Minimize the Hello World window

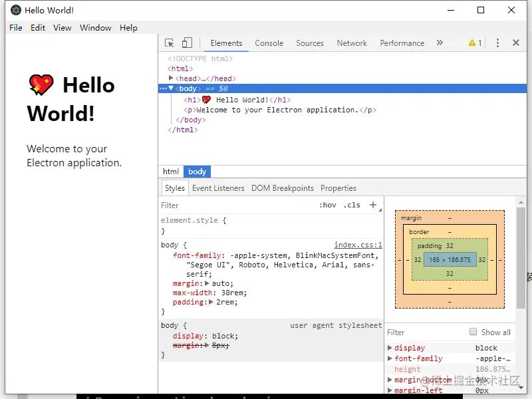point(451,10)
